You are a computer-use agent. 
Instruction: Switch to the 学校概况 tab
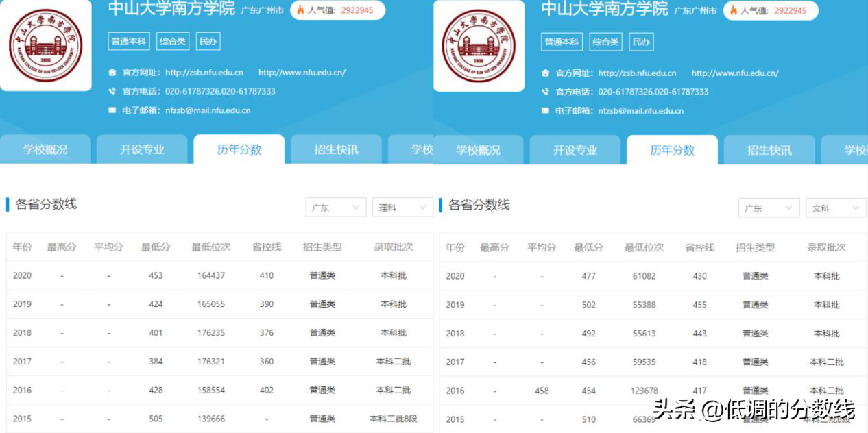(46, 150)
